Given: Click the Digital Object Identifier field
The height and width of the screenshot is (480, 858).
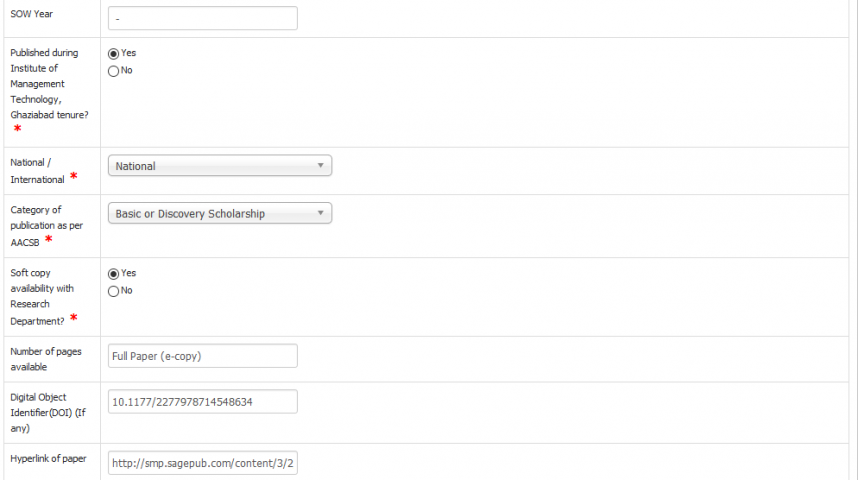Looking at the screenshot, I should (202, 402).
